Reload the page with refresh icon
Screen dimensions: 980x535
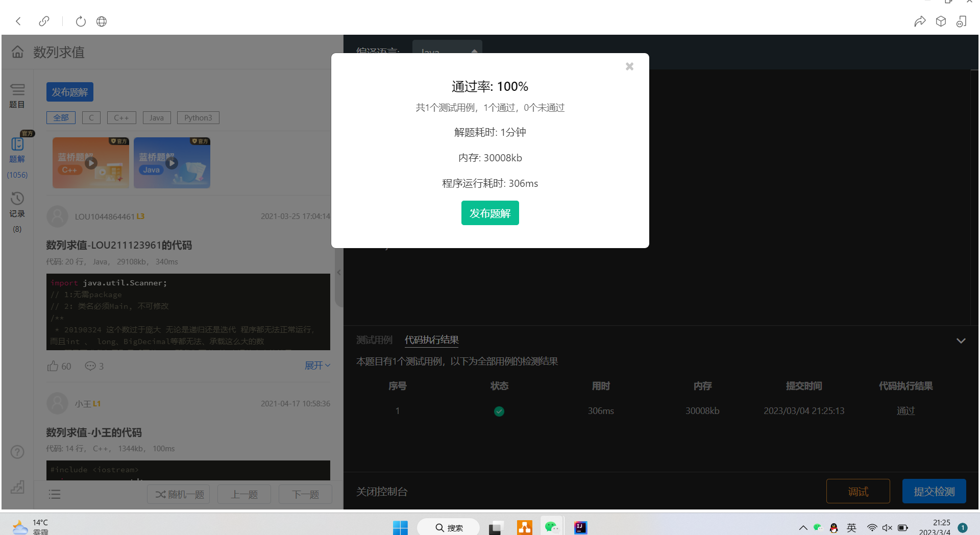coord(81,21)
